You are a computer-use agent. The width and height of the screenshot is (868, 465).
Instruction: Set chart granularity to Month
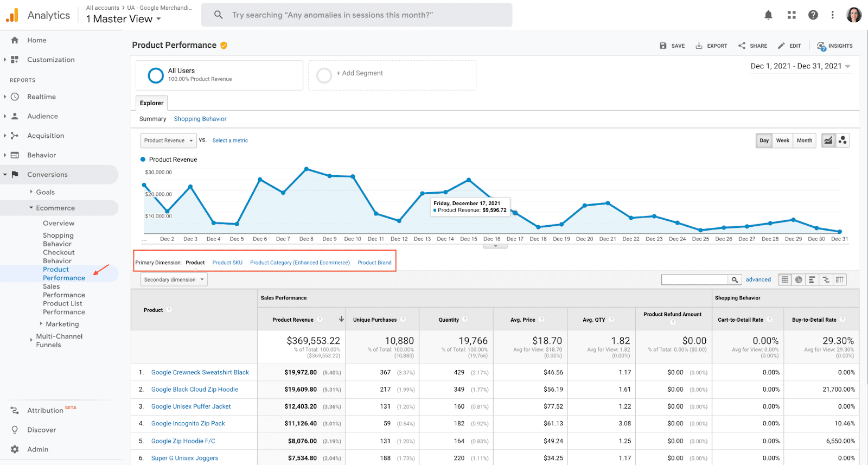tap(805, 141)
